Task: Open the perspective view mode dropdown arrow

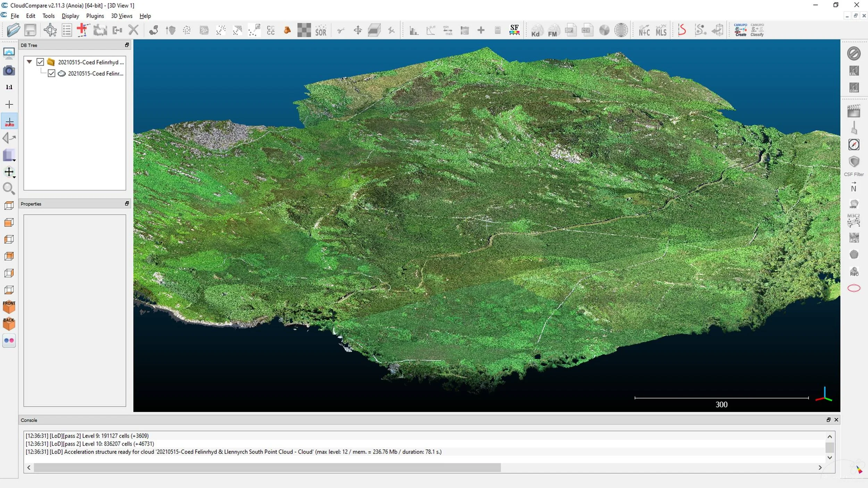Action: [14, 160]
